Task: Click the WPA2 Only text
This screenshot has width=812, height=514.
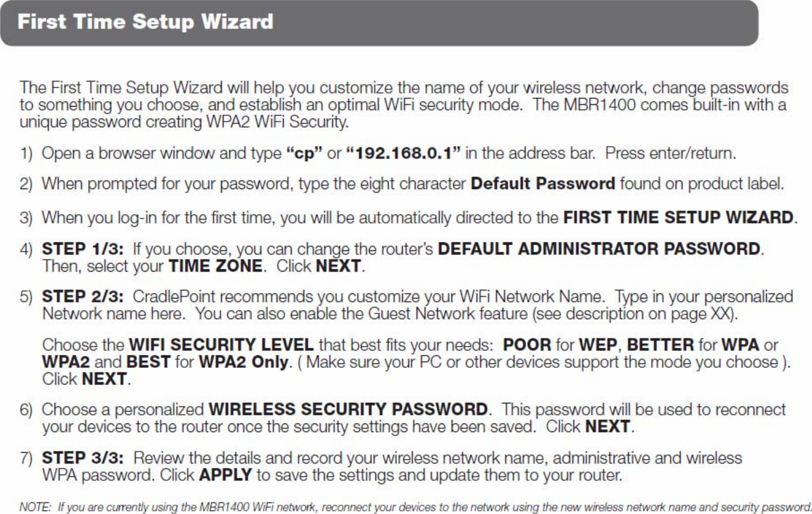Action: click(x=243, y=362)
